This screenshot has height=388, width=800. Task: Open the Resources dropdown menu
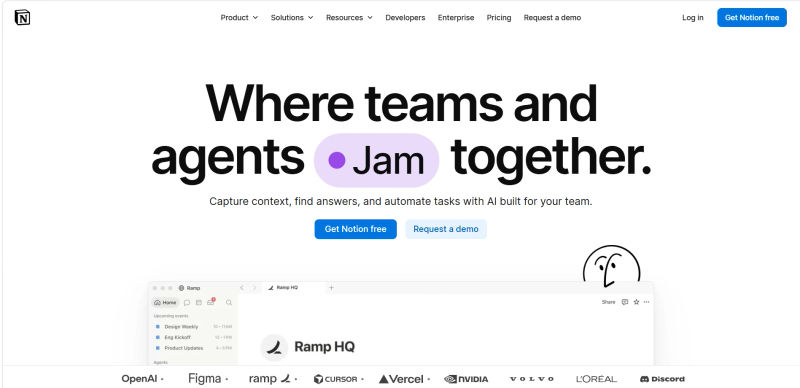tap(349, 17)
